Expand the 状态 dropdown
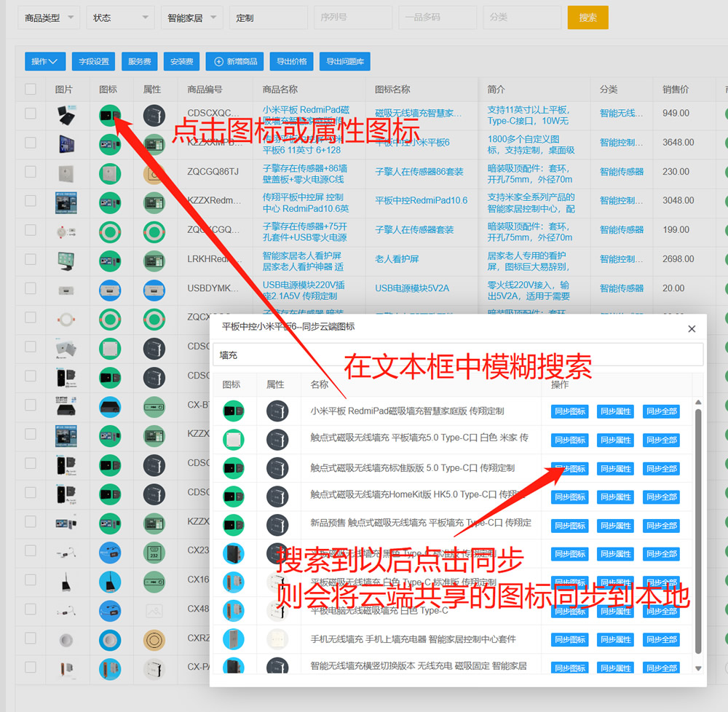 (119, 17)
